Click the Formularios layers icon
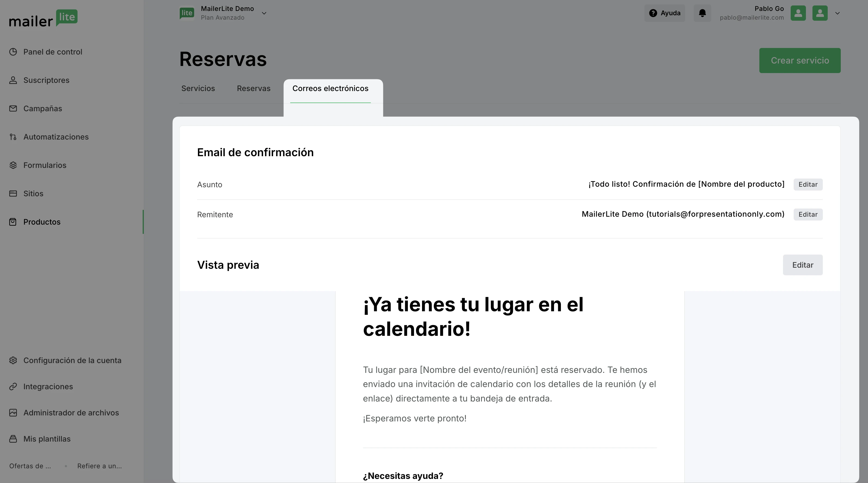 point(13,165)
